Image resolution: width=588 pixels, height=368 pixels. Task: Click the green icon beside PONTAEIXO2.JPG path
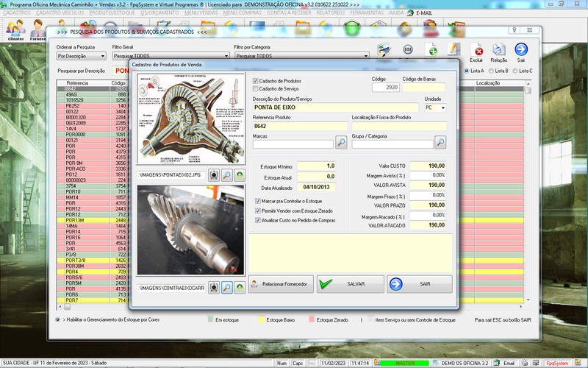(x=240, y=175)
